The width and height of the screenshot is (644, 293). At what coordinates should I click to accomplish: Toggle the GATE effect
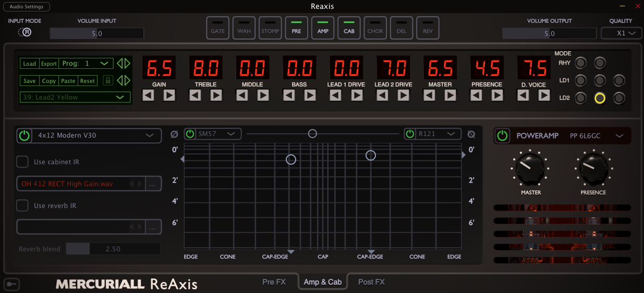click(217, 28)
